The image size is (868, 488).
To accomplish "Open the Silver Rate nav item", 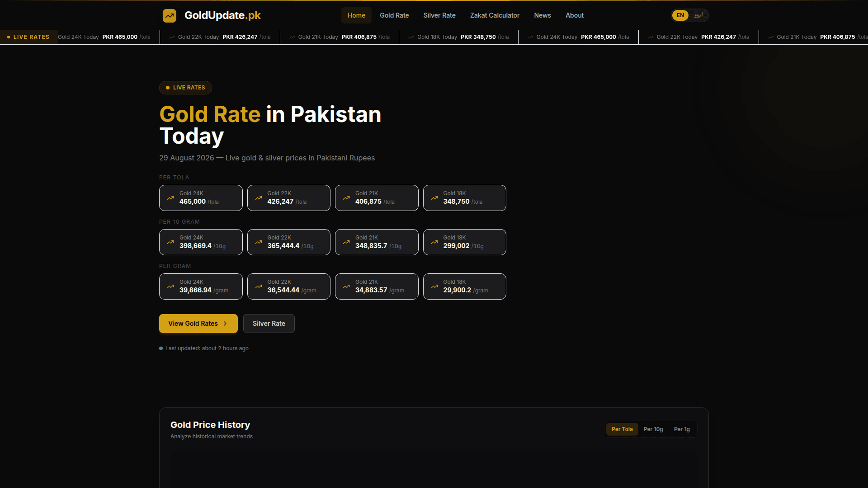I will tap(439, 15).
